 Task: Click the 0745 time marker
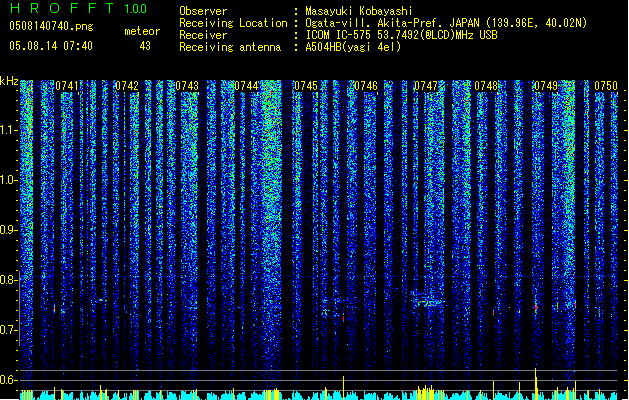coord(306,86)
